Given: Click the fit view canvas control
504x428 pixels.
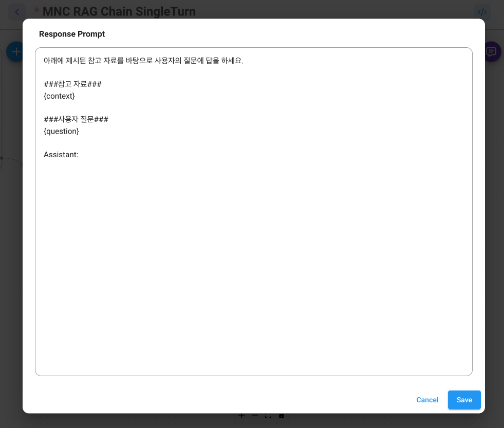Looking at the screenshot, I should tap(268, 415).
